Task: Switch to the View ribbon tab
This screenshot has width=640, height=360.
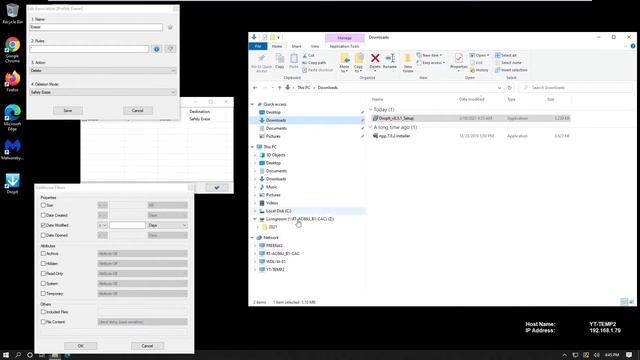Action: [315, 46]
